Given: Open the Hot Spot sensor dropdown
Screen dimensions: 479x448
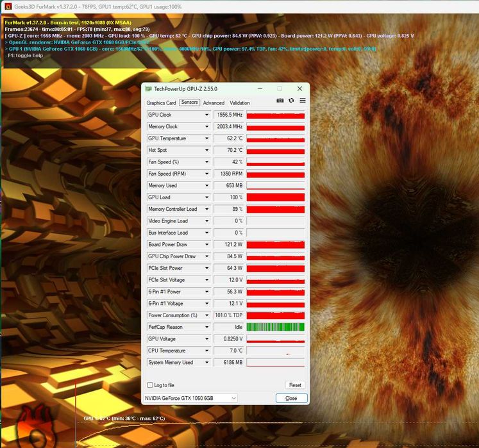Looking at the screenshot, I should point(207,150).
